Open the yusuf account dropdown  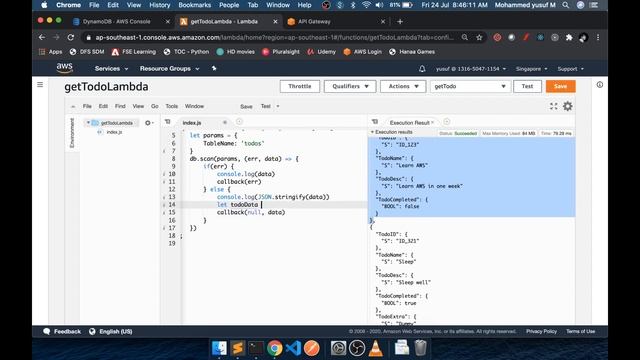point(471,69)
